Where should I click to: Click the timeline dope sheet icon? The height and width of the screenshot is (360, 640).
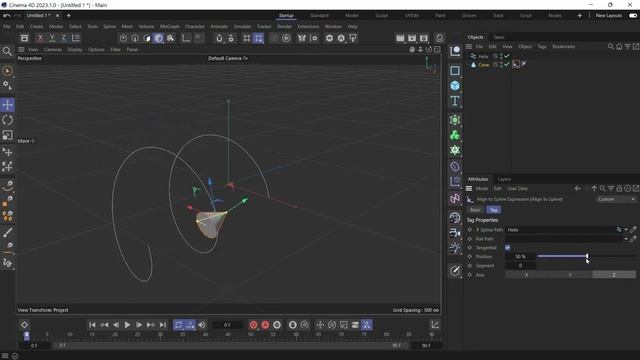coord(435,325)
